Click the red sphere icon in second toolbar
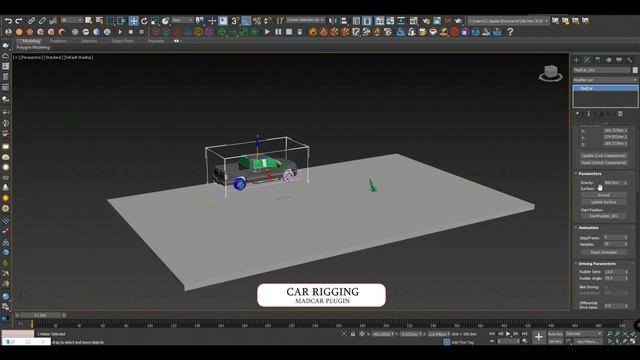 [x=454, y=32]
